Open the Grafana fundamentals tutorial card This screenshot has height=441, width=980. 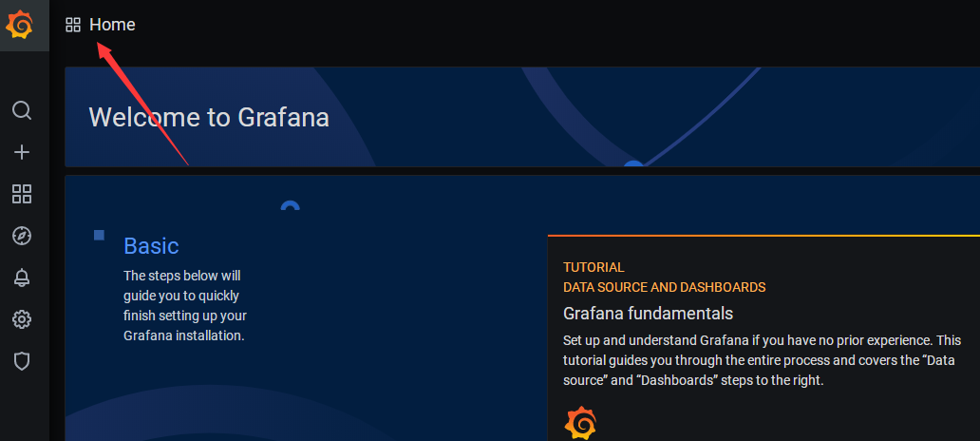(763, 338)
